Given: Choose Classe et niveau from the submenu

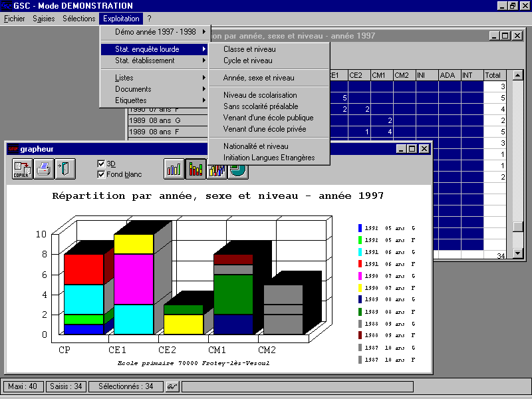Looking at the screenshot, I should tap(249, 49).
